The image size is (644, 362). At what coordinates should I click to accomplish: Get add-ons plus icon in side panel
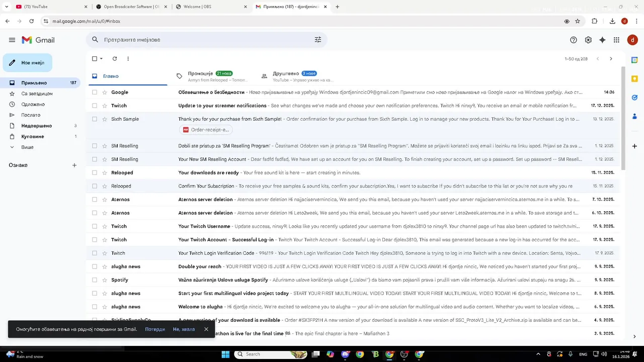tap(634, 146)
